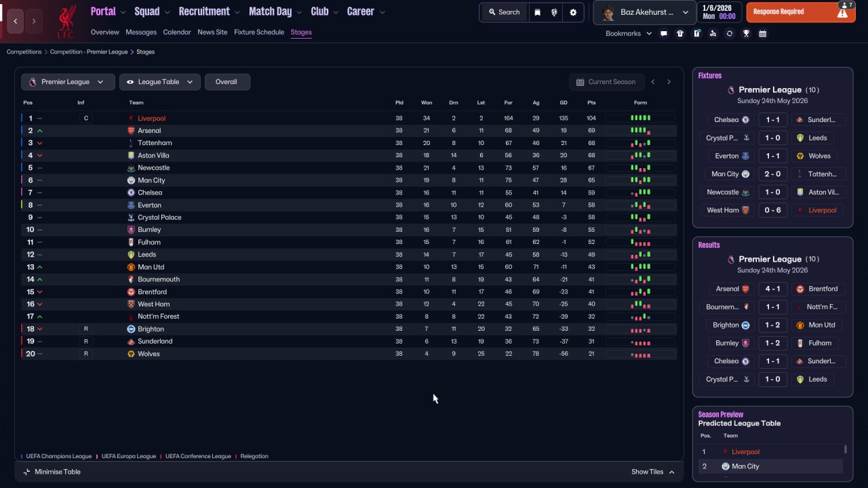Image resolution: width=868 pixels, height=488 pixels.
Task: Select the Stages tab
Action: [x=301, y=33]
